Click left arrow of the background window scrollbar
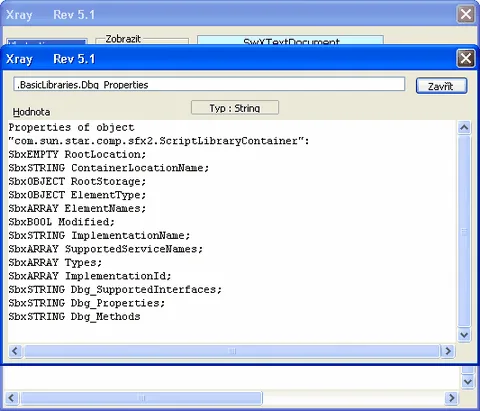480x411 pixels. 12,398
